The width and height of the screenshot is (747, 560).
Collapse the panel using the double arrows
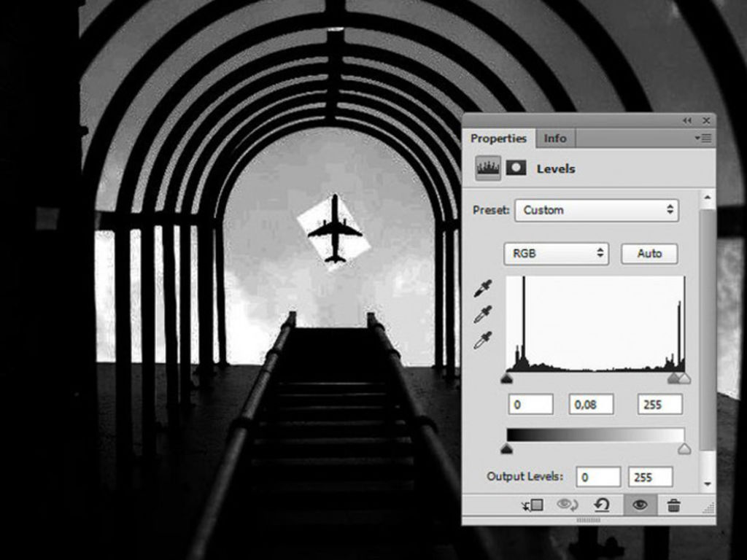(686, 120)
